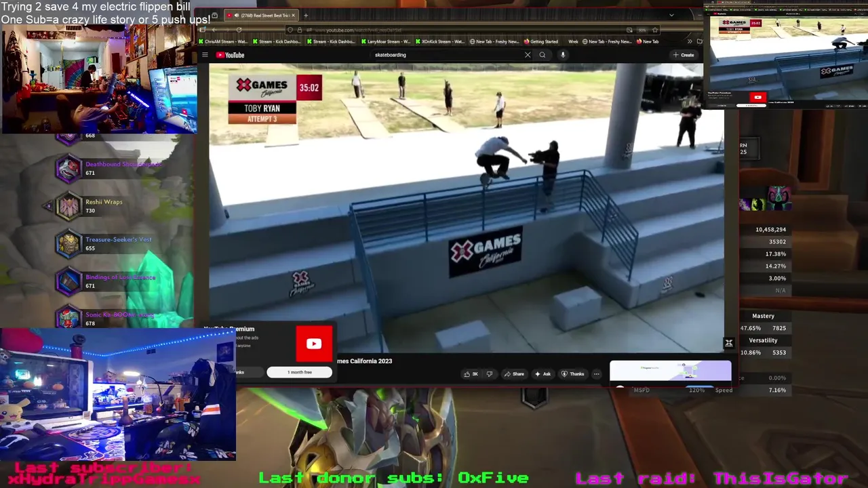Click the Treasure-Seeker's Vest item icon
The height and width of the screenshot is (488, 868).
pos(68,244)
